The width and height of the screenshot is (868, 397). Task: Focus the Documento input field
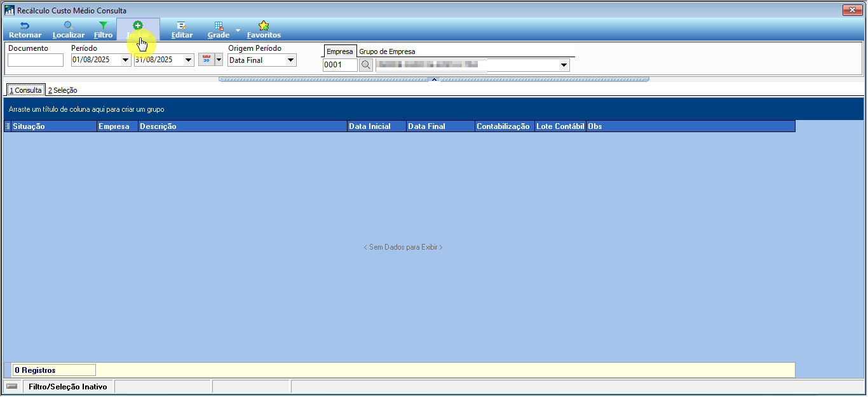tap(36, 60)
